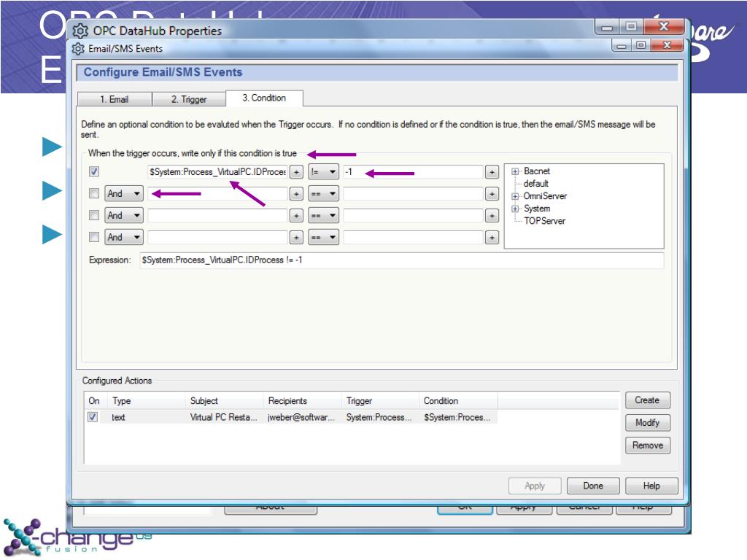
Task: Click the Remove button
Action: [648, 446]
